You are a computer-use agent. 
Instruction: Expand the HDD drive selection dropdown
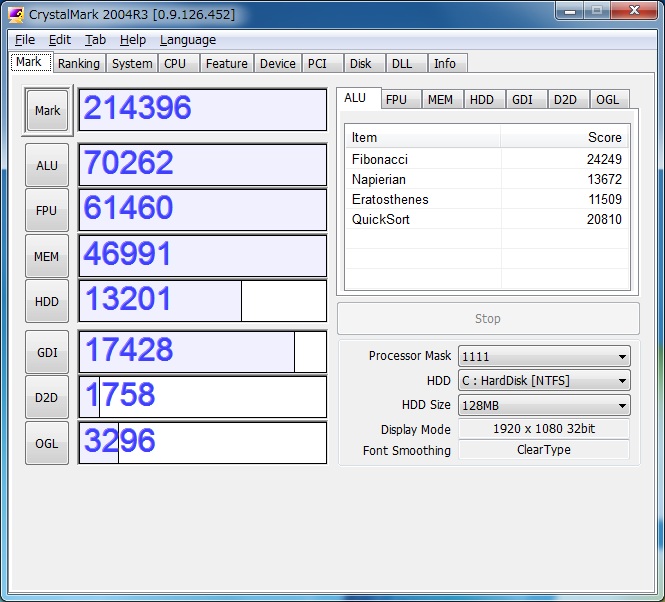pyautogui.click(x=544, y=381)
